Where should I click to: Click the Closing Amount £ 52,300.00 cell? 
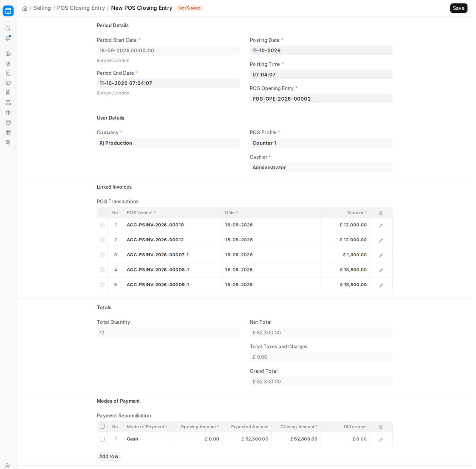pos(296,439)
